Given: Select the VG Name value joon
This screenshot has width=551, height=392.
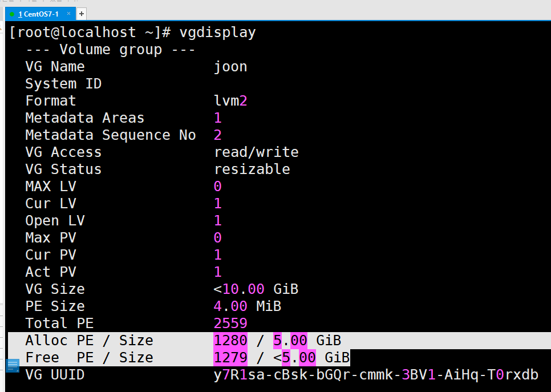Looking at the screenshot, I should [230, 66].
